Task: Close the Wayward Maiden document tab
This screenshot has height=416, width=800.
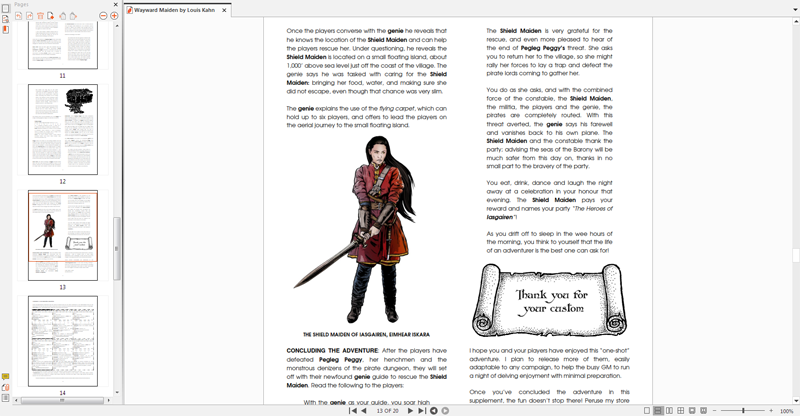Action: pyautogui.click(x=223, y=9)
